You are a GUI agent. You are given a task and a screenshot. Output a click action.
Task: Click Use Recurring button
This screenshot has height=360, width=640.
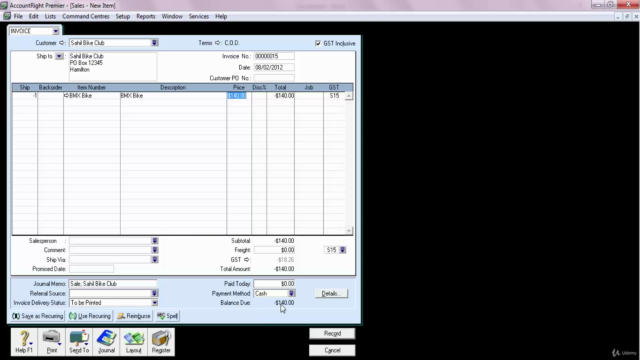pos(90,316)
